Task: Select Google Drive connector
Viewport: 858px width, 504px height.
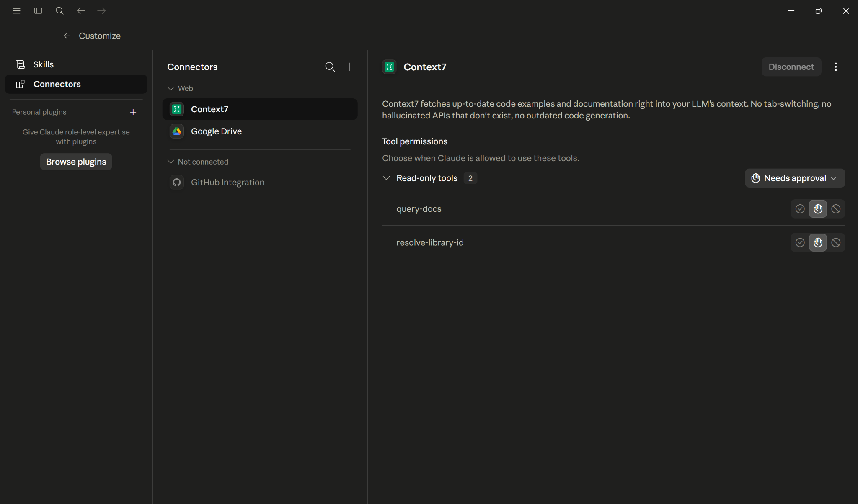Action: [x=260, y=131]
